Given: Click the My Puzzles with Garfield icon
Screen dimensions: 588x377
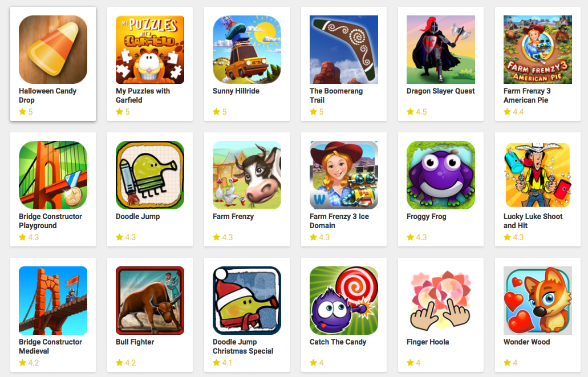Looking at the screenshot, I should (x=150, y=50).
